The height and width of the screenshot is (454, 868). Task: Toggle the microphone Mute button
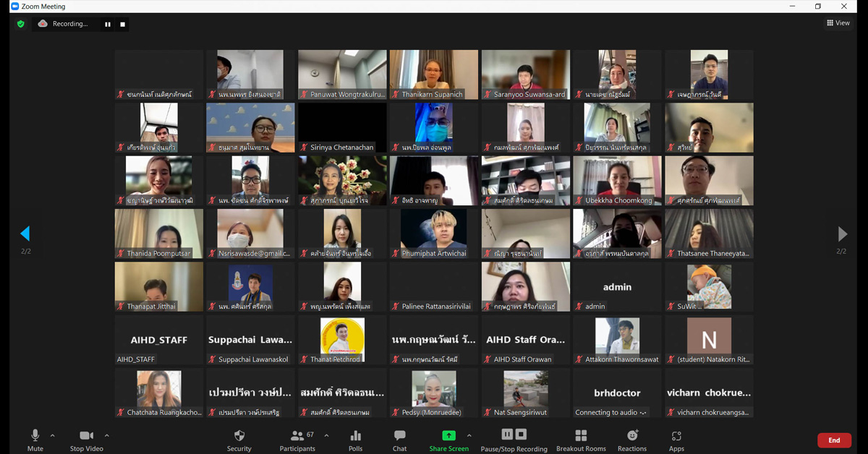(x=35, y=436)
